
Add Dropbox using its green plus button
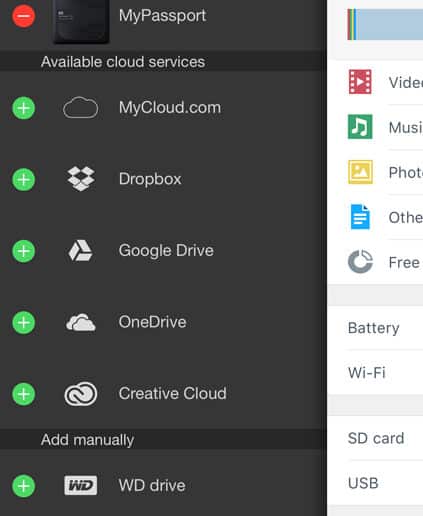[23, 180]
